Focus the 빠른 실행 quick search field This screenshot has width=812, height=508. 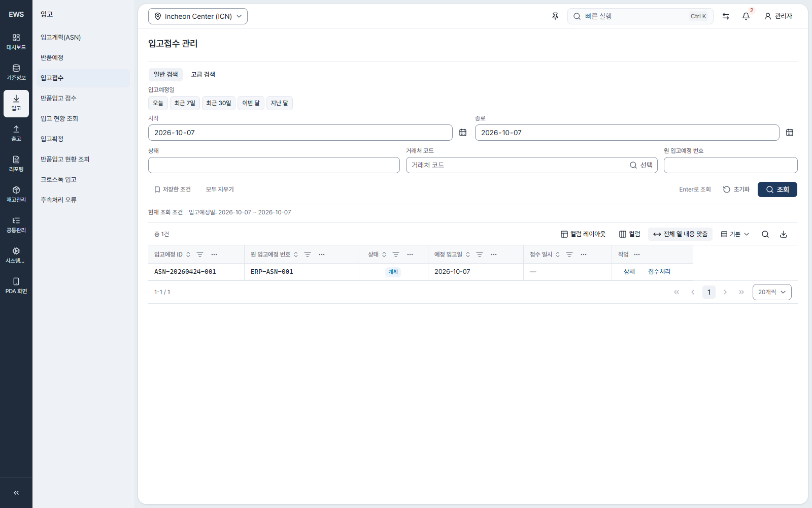click(x=640, y=16)
